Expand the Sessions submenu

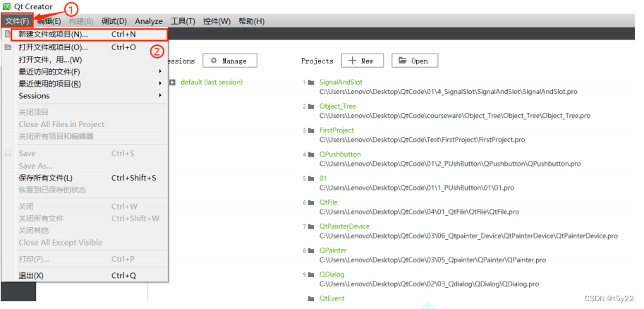pyautogui.click(x=85, y=96)
